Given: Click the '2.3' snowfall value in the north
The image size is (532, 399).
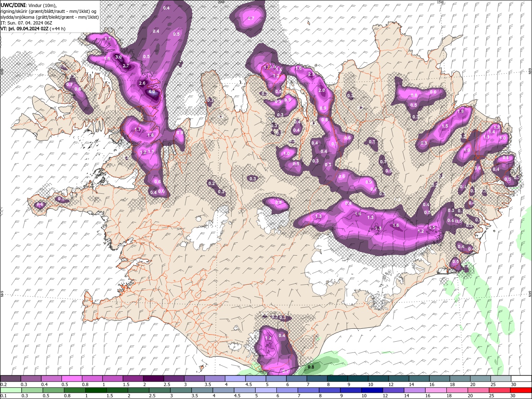Looking at the screenshot, I should pos(311,74).
